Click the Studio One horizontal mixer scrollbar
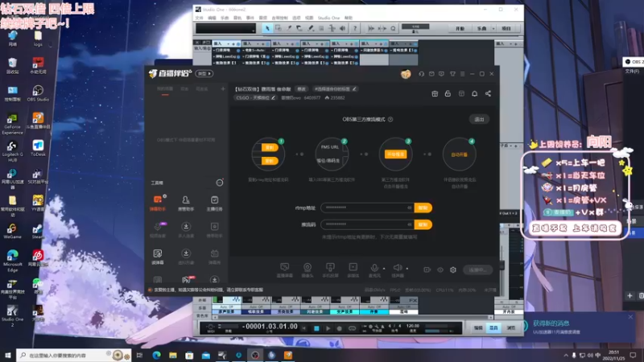 pyautogui.click(x=353, y=317)
